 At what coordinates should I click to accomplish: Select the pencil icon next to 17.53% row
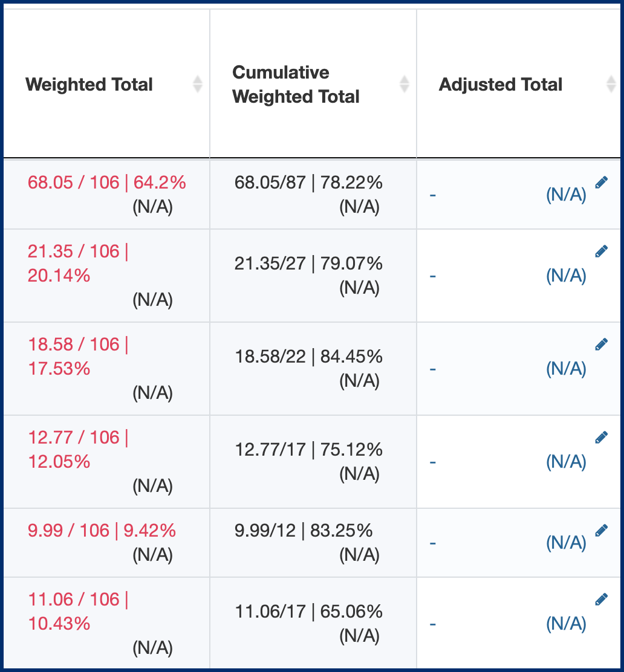[602, 343]
